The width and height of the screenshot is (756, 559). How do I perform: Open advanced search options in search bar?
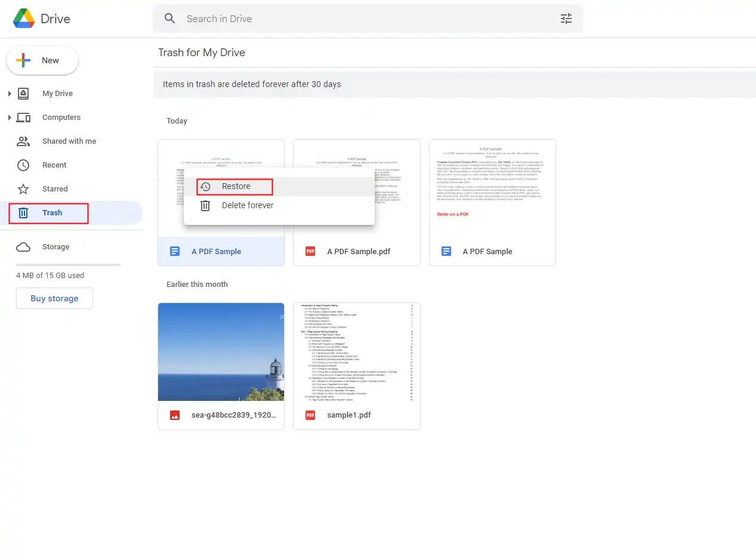(x=566, y=18)
